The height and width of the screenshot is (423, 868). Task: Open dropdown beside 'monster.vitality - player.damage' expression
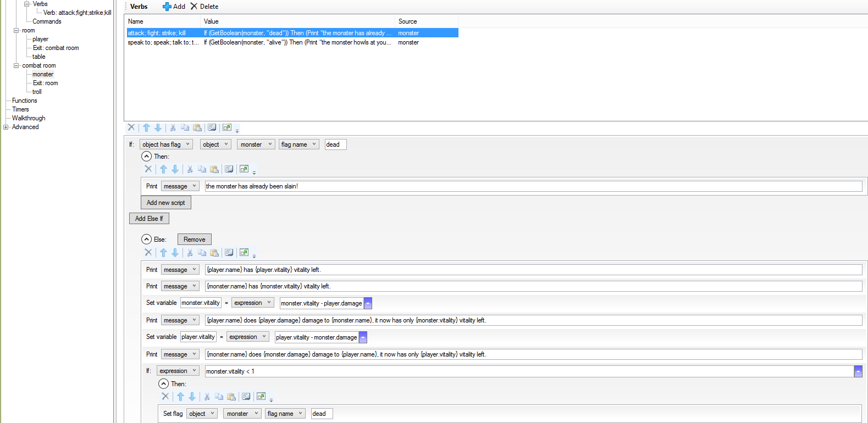coord(368,303)
